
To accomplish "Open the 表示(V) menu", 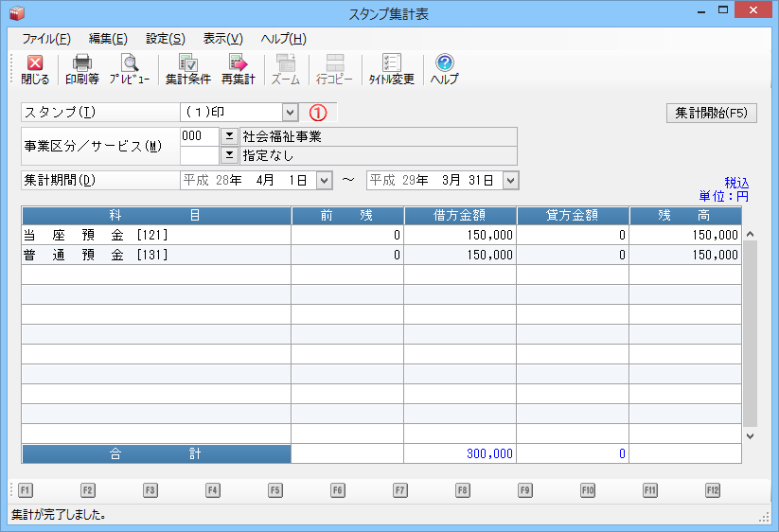I will coord(222,39).
